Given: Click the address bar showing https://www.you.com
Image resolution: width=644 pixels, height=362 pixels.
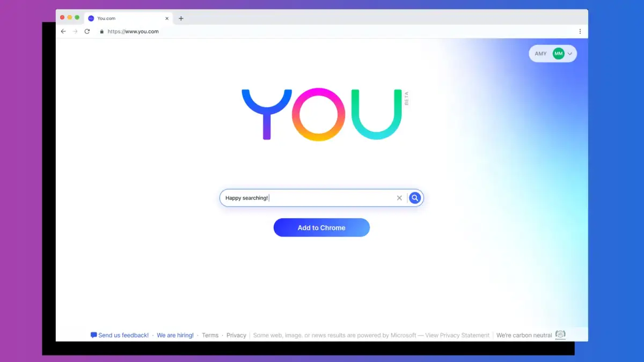Looking at the screenshot, I should coord(133,32).
